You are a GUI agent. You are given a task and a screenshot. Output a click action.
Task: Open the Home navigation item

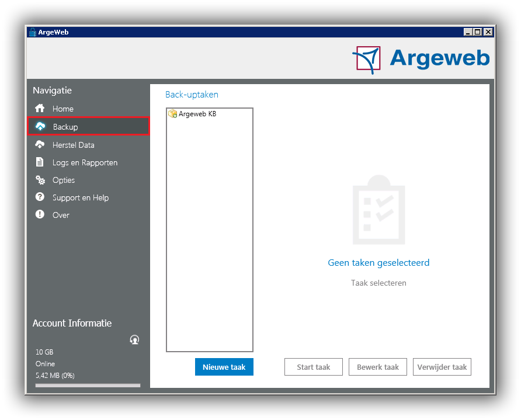(x=88, y=109)
